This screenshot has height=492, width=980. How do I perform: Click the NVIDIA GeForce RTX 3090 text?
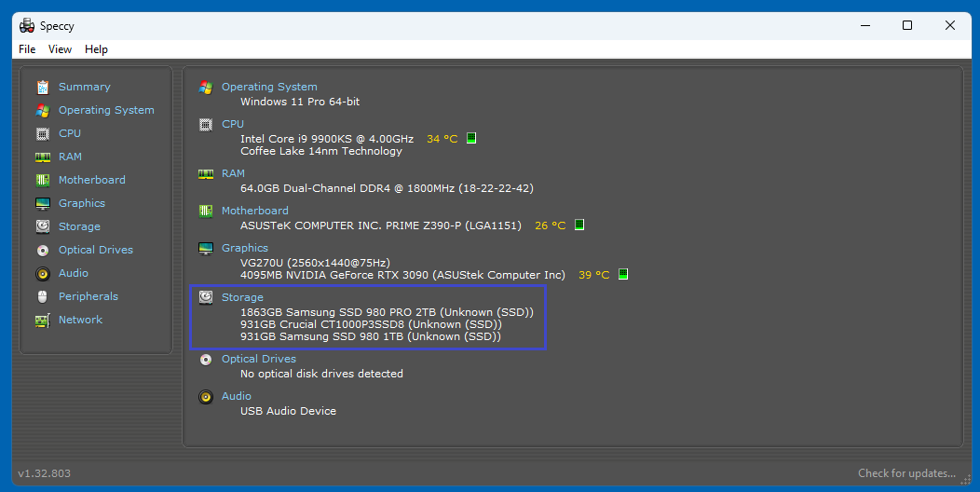click(402, 275)
